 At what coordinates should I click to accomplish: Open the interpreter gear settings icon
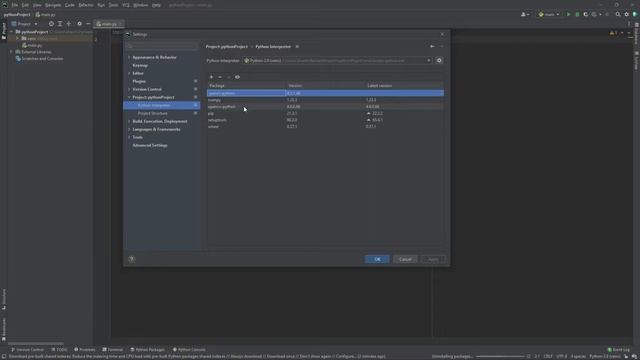439,60
